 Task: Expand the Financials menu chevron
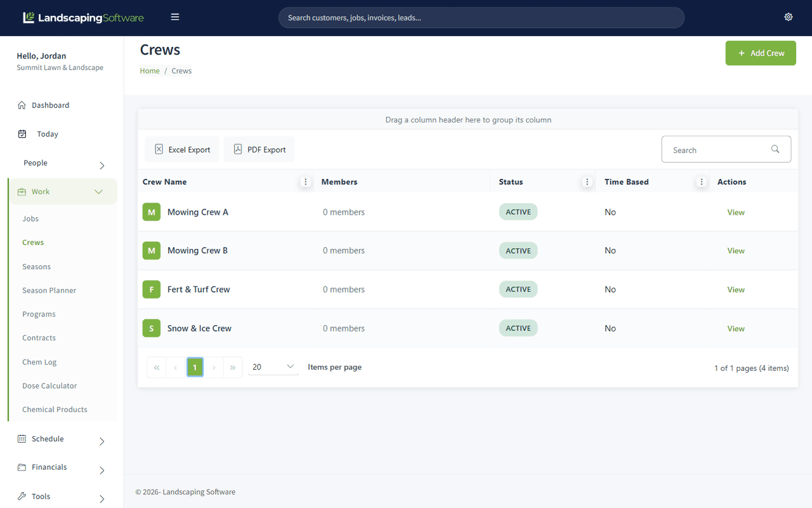pos(102,471)
